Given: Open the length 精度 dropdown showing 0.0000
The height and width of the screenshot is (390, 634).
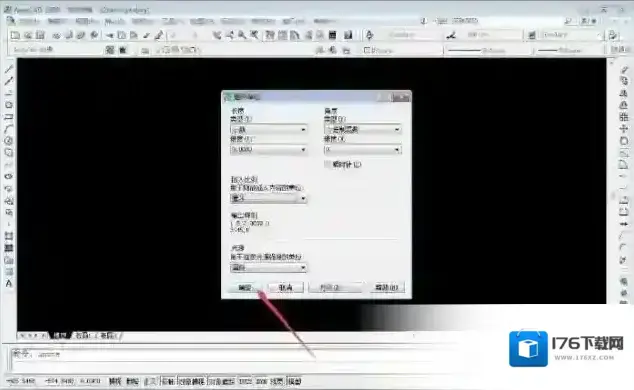Looking at the screenshot, I should pyautogui.click(x=268, y=150).
